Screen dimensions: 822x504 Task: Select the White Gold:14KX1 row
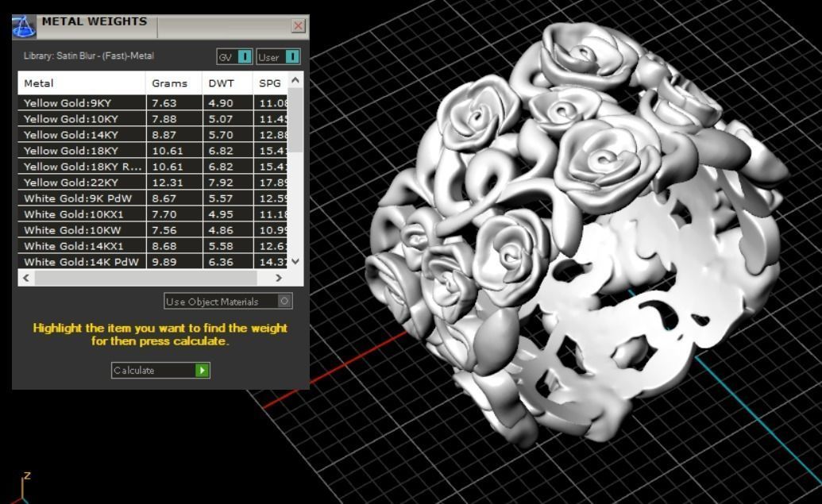[x=152, y=246]
